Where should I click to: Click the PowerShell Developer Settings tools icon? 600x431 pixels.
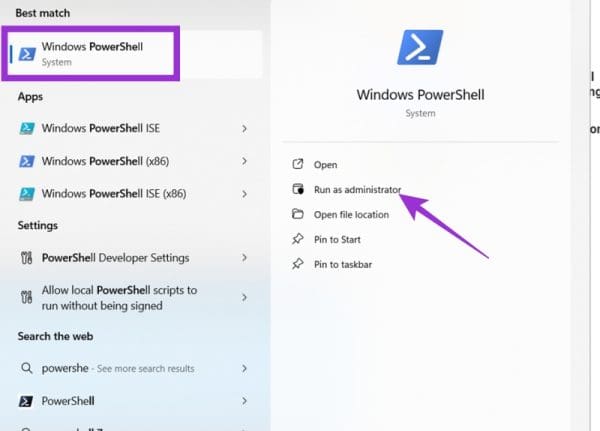(x=26, y=258)
